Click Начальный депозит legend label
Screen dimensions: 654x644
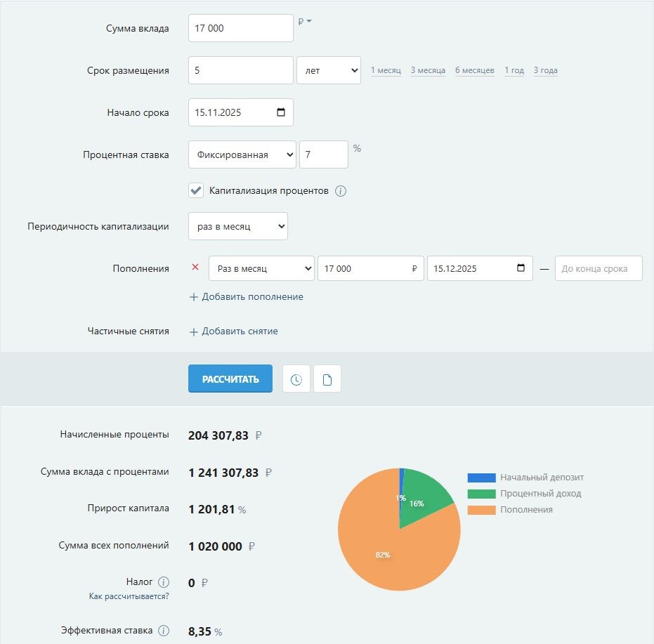(542, 477)
